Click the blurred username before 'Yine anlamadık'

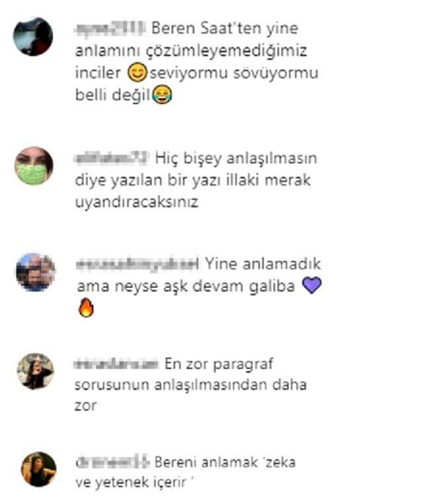pos(137,264)
